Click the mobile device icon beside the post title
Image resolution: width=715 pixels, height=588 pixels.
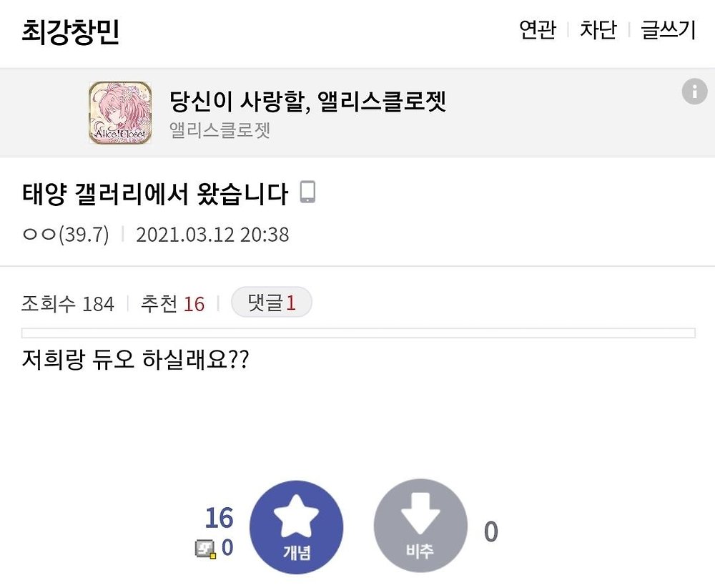(x=307, y=192)
